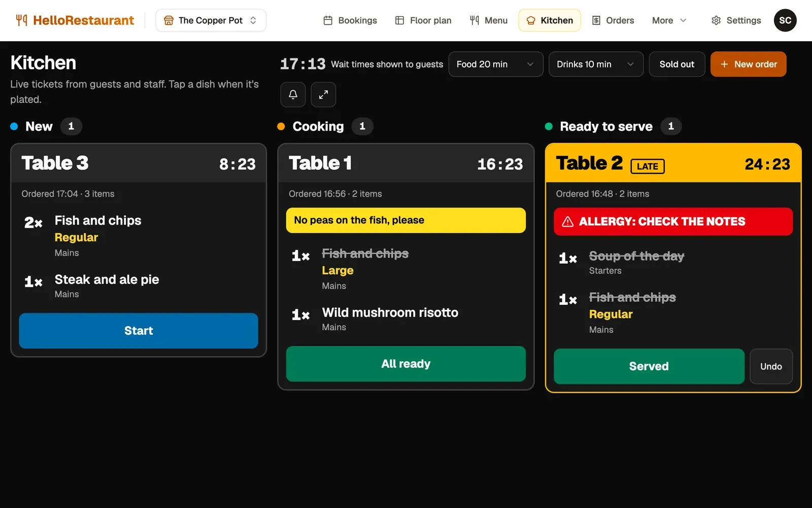Click 'Ordered 16:48 · 2 items' text

pyautogui.click(x=602, y=194)
